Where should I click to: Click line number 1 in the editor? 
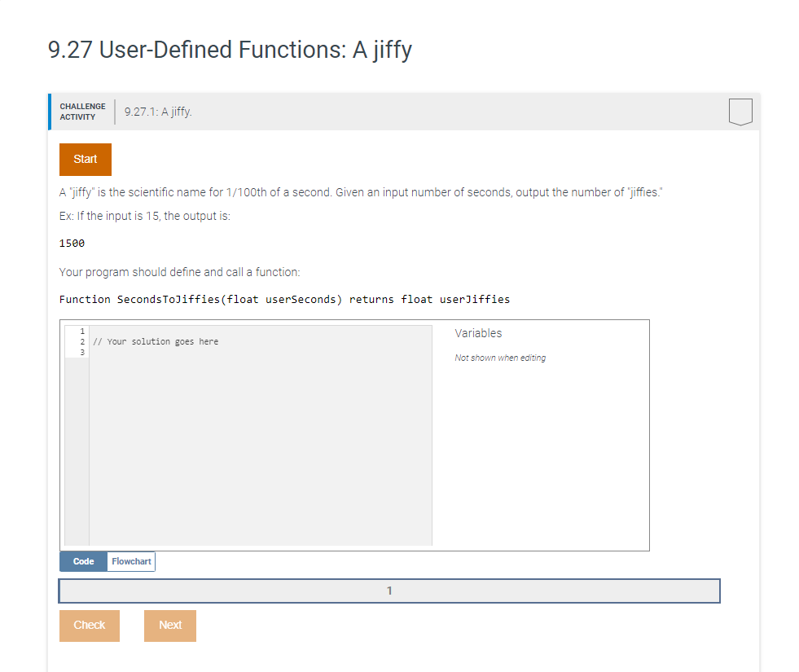tap(80, 331)
